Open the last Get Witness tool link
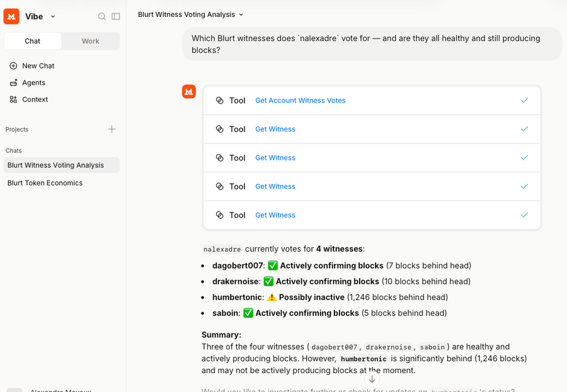This screenshot has width=567, height=392. pos(275,215)
